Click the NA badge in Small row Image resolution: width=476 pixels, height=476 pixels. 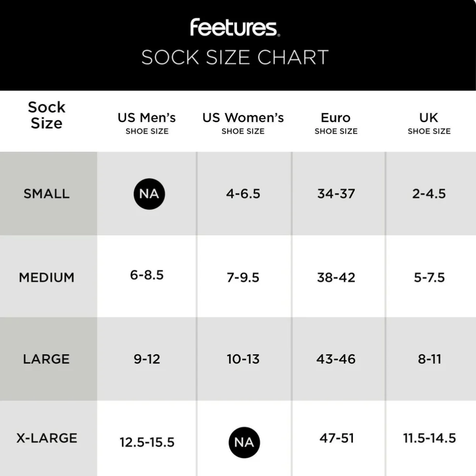click(x=149, y=194)
